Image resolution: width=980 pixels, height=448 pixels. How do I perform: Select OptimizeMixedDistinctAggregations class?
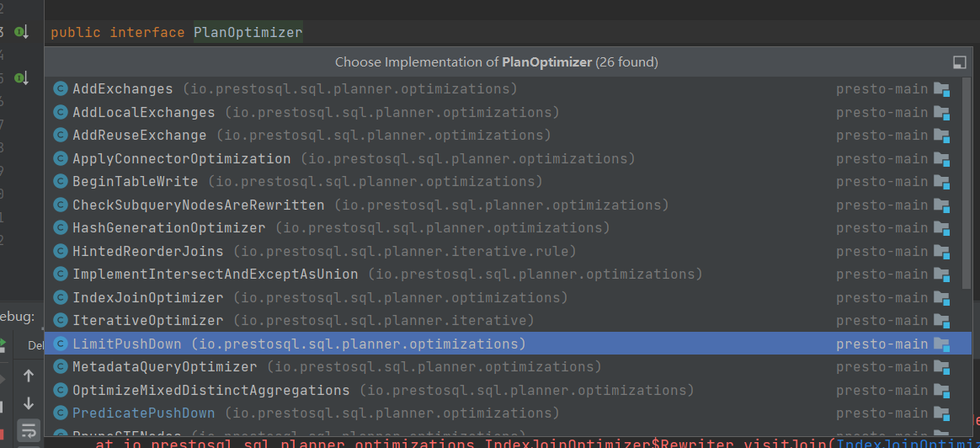click(210, 391)
